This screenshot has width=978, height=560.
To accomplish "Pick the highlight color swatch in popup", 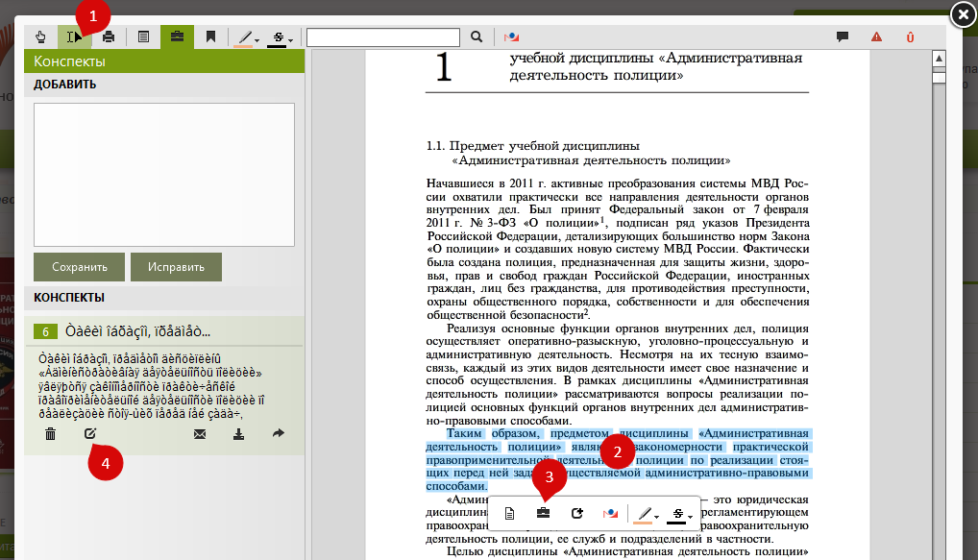I will tap(641, 514).
